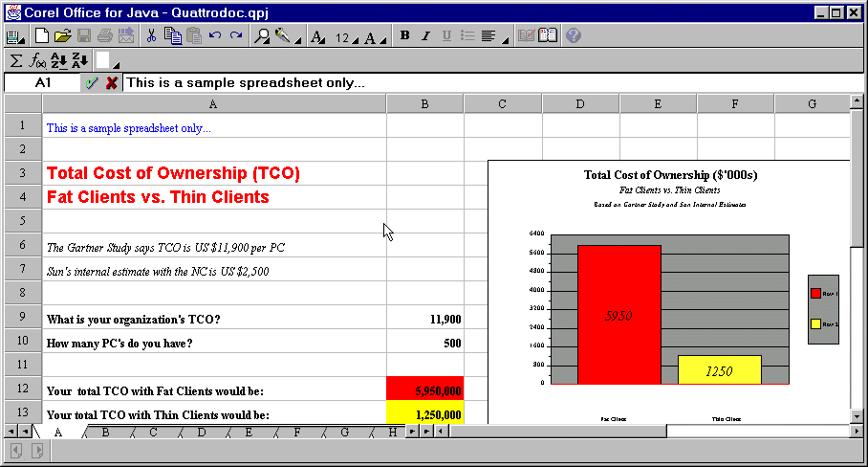
Task: Open the font face selector icon
Action: point(317,37)
